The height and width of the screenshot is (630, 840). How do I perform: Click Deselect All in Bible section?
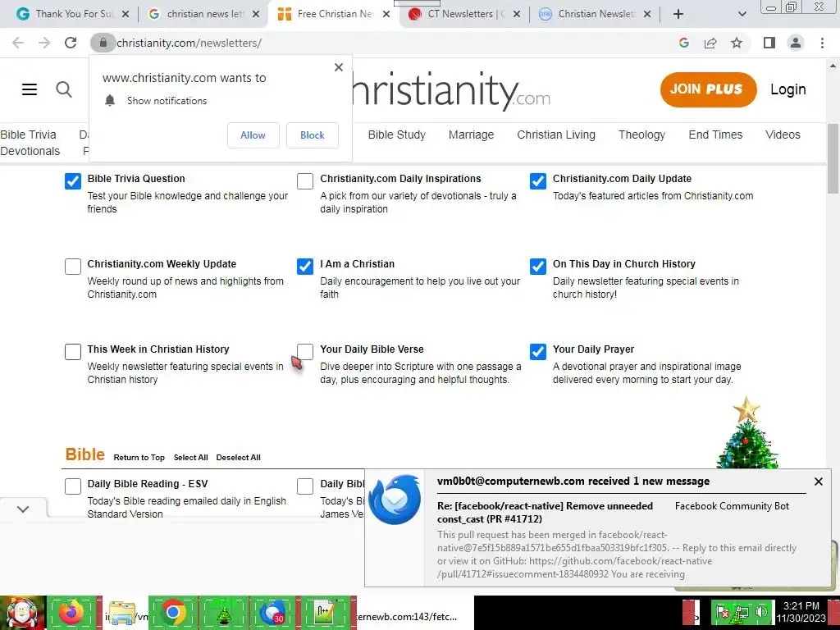[239, 458]
